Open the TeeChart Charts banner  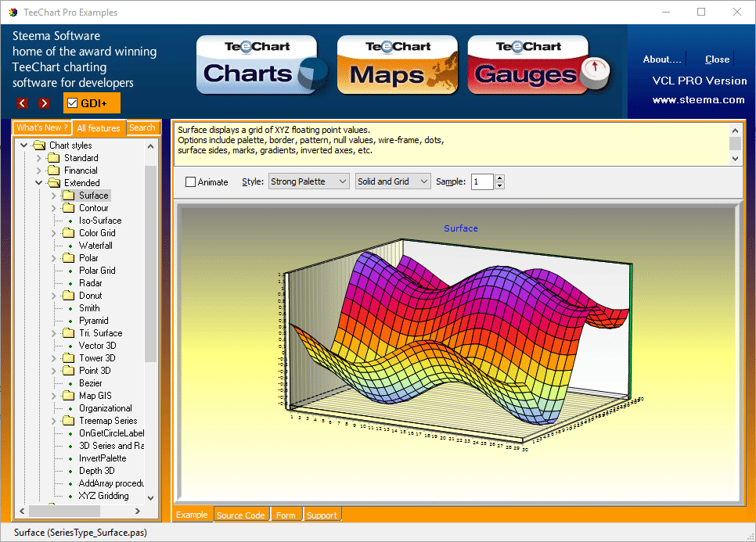coord(262,65)
